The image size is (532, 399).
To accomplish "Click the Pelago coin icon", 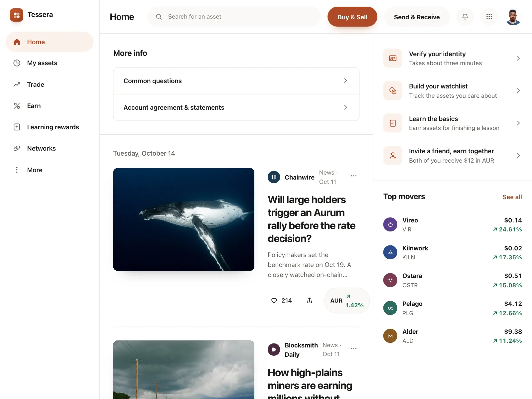I will (390, 308).
